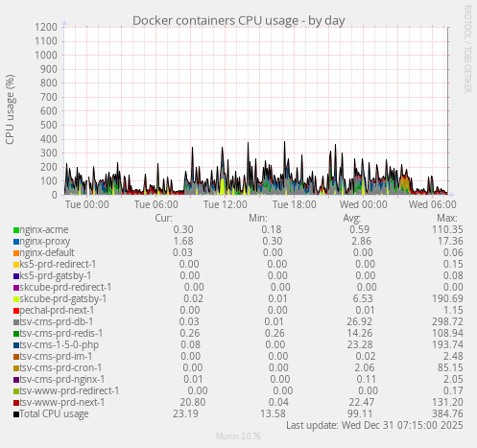The image size is (477, 448).
Task: Click the Total CPU usage max value 384.76
Action: [447, 413]
